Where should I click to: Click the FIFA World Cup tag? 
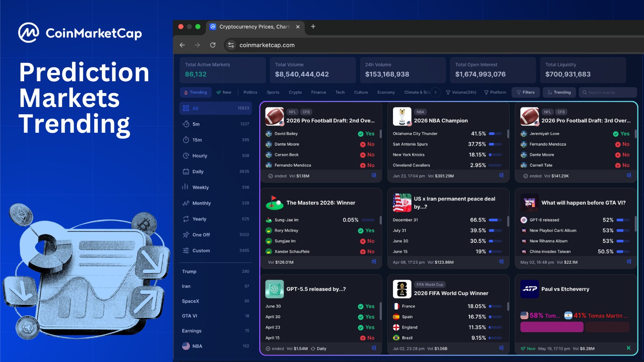(430, 284)
